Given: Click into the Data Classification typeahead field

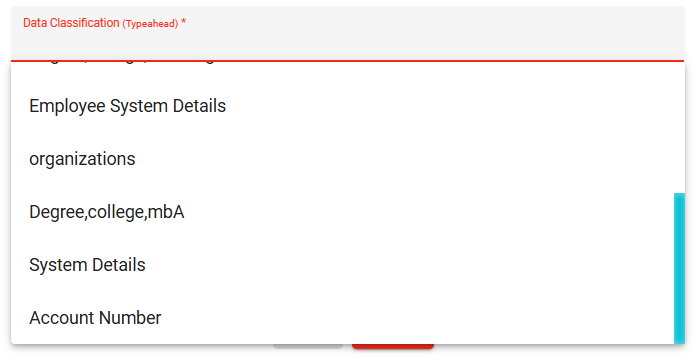Looking at the screenshot, I should pyautogui.click(x=348, y=34).
